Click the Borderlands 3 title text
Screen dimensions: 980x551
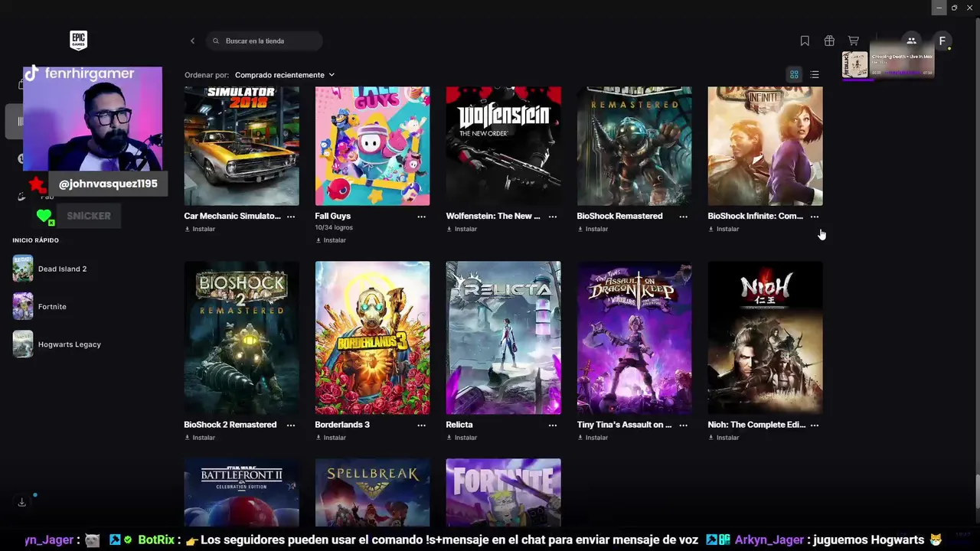(x=342, y=425)
